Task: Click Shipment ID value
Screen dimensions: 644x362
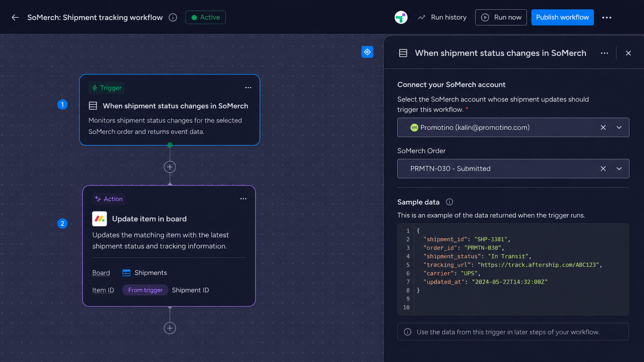Action: [190, 290]
